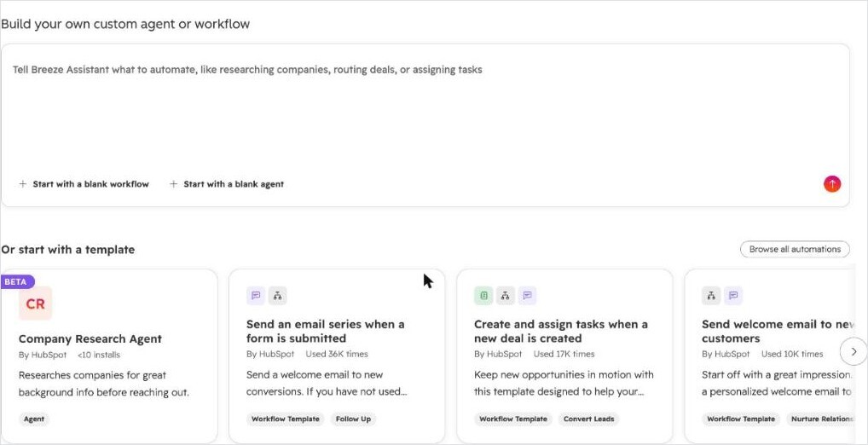Open Browse all automations
This screenshot has height=445, width=868.
[795, 249]
